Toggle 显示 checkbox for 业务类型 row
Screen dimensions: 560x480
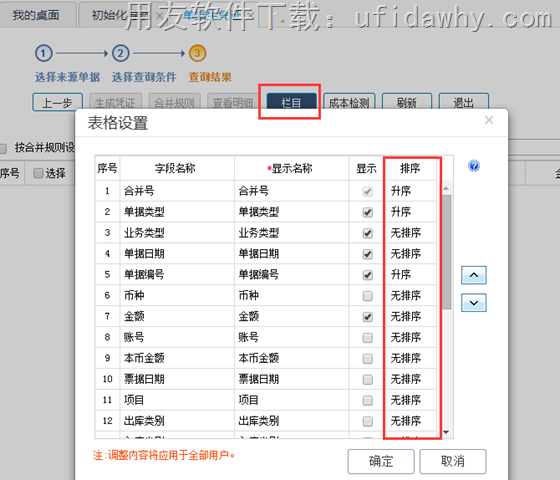368,233
